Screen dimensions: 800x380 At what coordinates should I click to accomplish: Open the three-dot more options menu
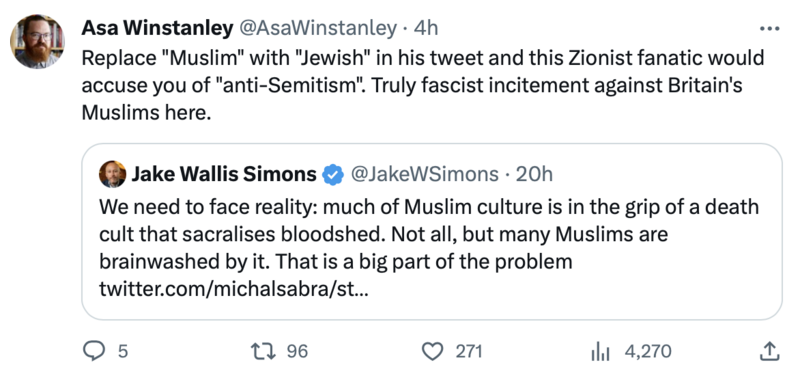(x=769, y=29)
